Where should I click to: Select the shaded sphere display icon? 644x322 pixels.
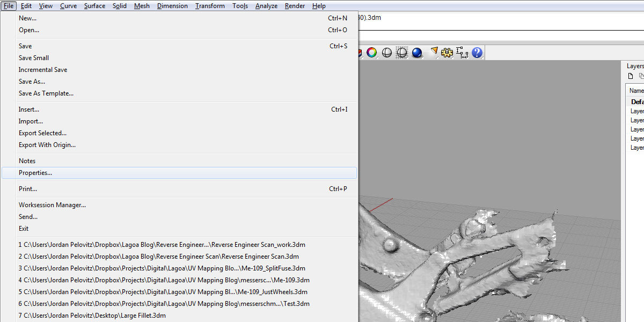coord(386,53)
